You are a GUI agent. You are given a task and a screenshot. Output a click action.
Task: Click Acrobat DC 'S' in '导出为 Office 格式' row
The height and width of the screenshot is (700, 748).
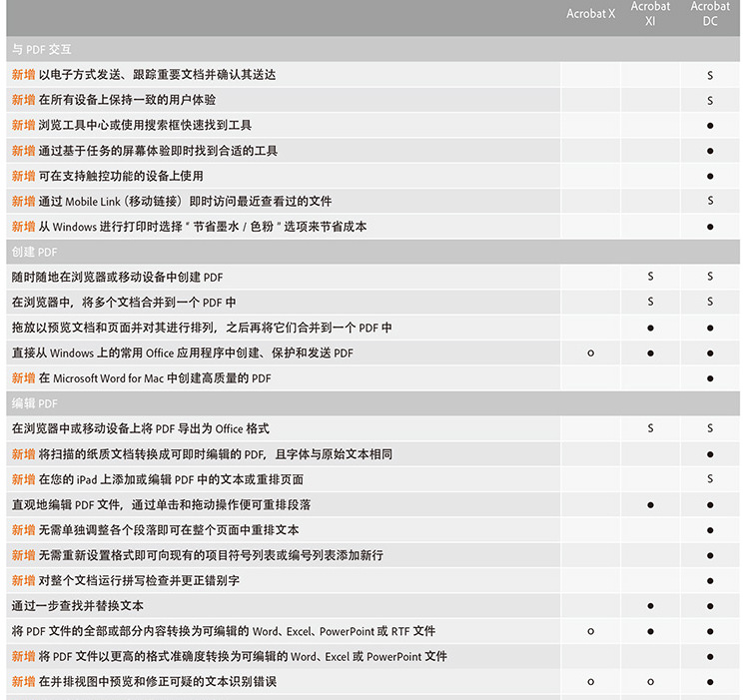click(710, 428)
